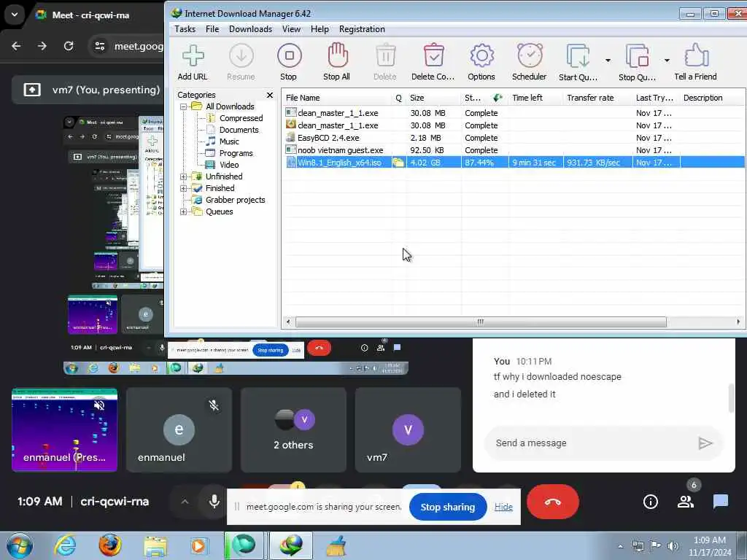
Task: Expand the Queues category
Action: 183,212
